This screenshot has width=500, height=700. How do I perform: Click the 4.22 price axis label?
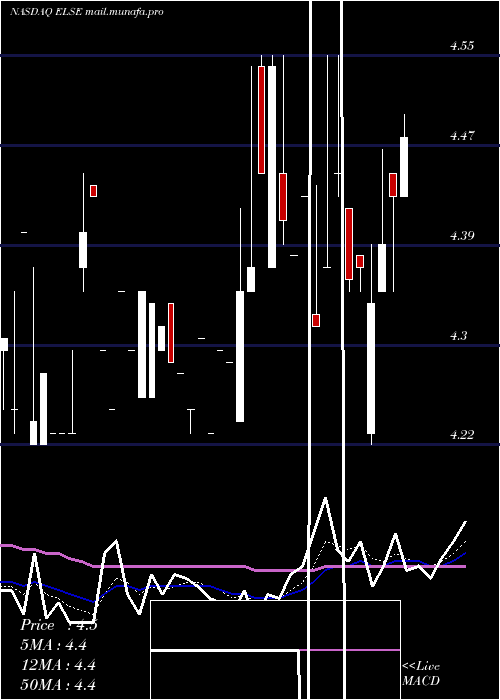pos(462,434)
